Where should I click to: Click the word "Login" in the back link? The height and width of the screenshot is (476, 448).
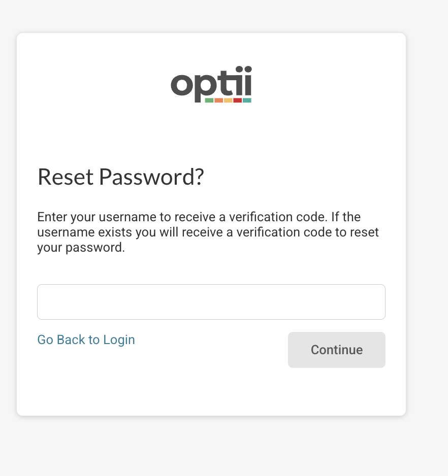119,339
